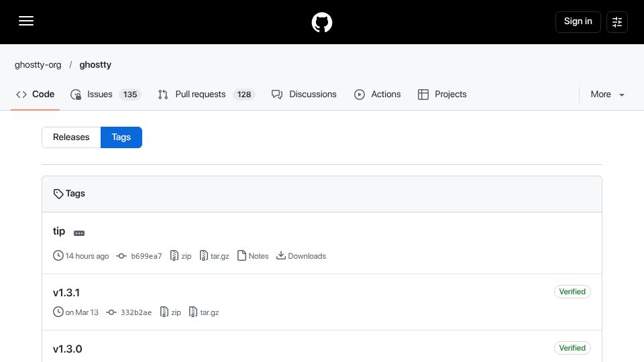Open the ghostty repository link
Screen dimensions: 644x362
pos(95,65)
